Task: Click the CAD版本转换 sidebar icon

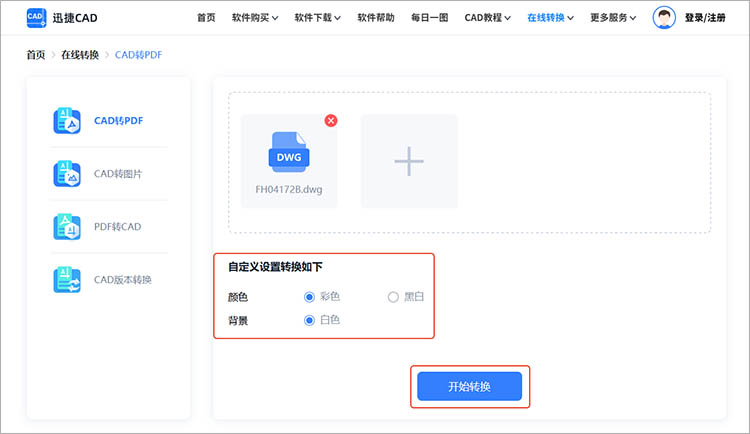Action: tap(67, 279)
